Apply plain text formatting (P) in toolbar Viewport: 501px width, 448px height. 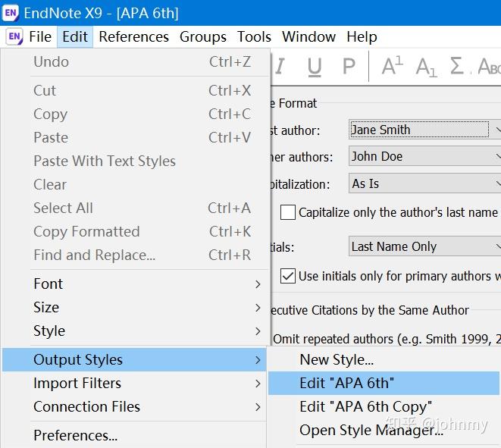(349, 67)
